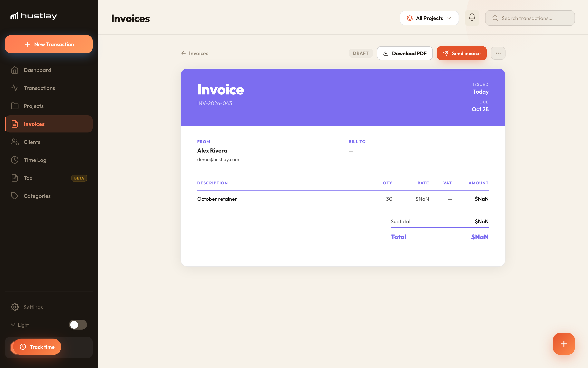Click the AMOUNT column header
Image resolution: width=588 pixels, height=368 pixels.
pyautogui.click(x=478, y=183)
